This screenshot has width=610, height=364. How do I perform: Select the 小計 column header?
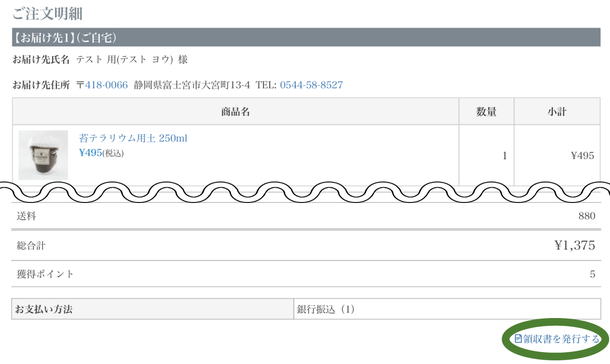click(x=557, y=111)
